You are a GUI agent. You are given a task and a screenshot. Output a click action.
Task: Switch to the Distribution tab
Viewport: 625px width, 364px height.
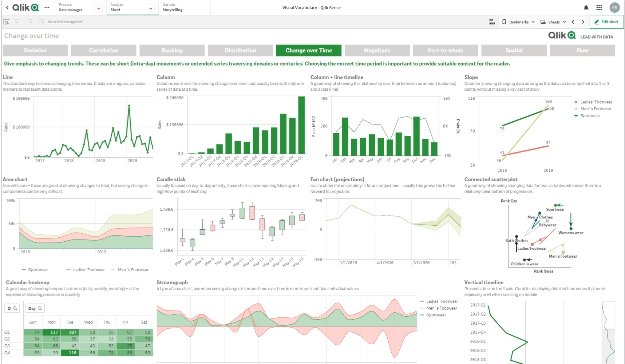click(240, 51)
